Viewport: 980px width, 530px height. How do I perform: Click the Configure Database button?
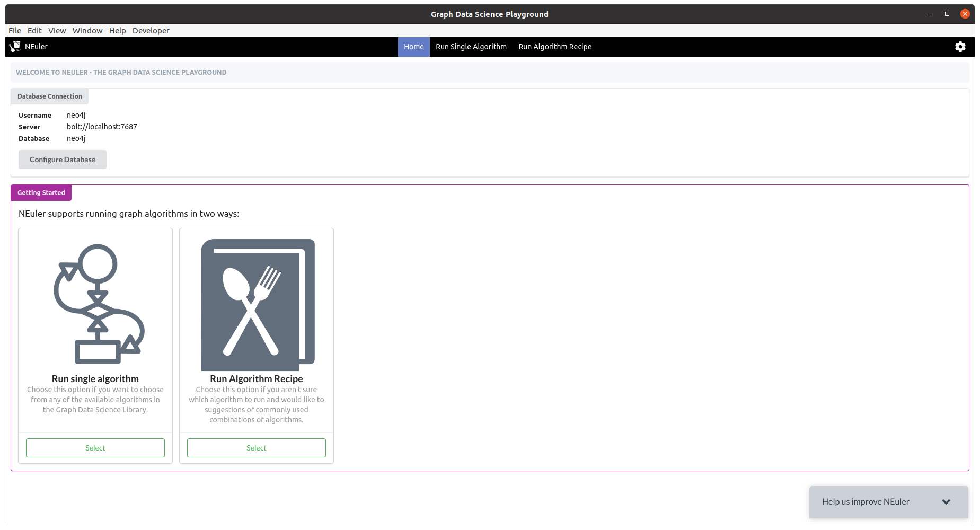point(63,160)
